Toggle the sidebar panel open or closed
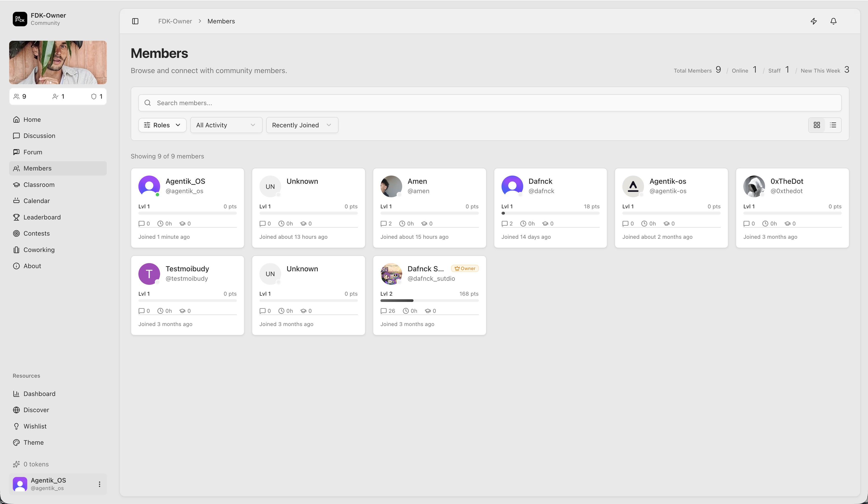Viewport: 868px width, 504px height. tap(135, 21)
